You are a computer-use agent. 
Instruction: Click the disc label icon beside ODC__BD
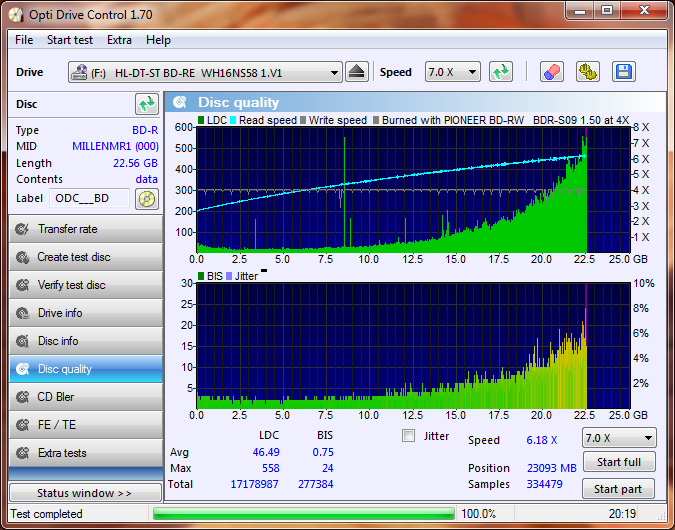(x=147, y=198)
